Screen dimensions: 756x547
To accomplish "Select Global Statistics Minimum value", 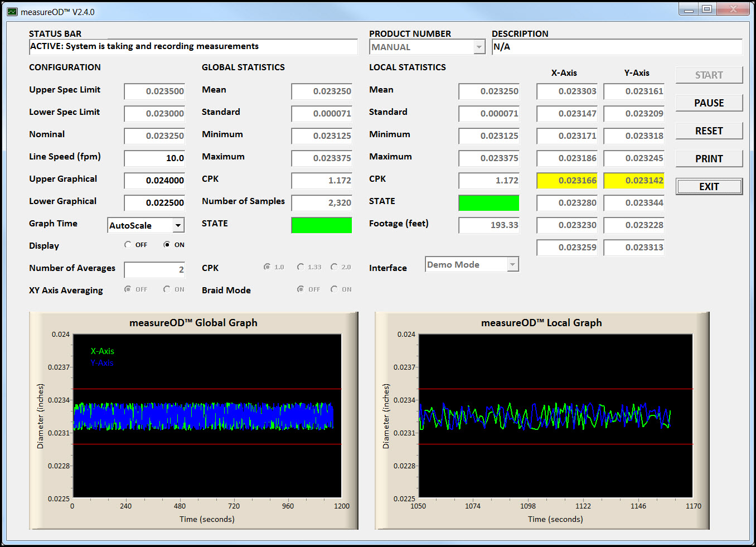I will point(322,136).
